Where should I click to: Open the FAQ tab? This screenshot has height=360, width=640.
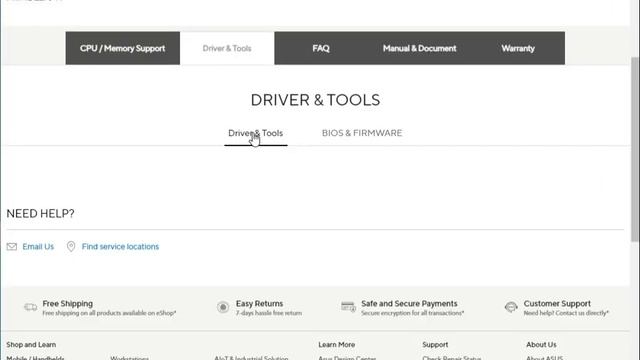pos(321,48)
